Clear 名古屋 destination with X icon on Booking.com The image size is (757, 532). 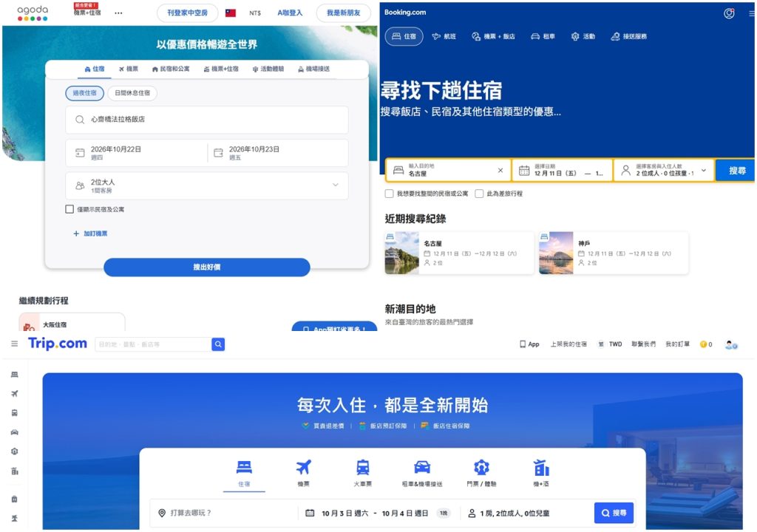500,170
